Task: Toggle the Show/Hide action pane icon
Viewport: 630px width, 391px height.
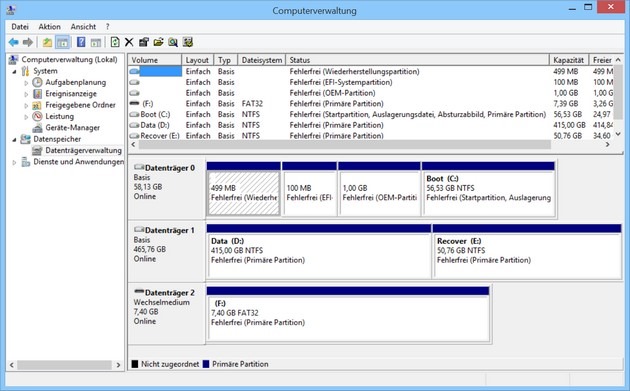Action: (x=96, y=42)
